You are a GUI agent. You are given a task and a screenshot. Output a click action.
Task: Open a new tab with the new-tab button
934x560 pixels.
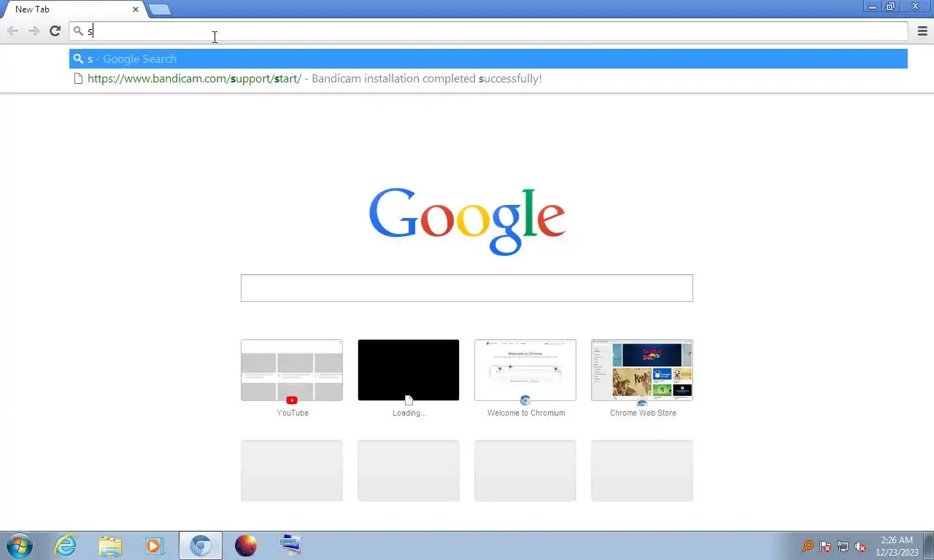pyautogui.click(x=160, y=9)
